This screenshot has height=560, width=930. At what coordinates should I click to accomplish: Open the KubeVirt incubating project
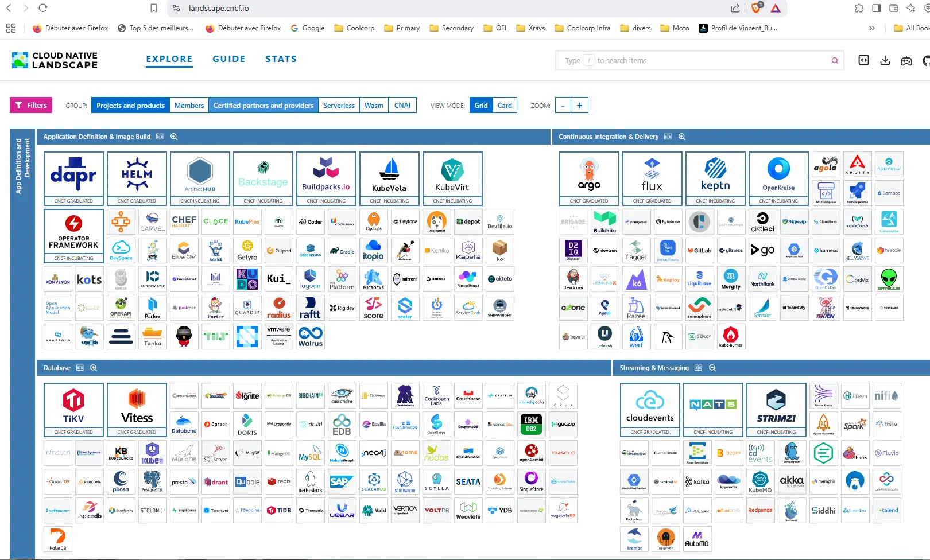coord(452,178)
